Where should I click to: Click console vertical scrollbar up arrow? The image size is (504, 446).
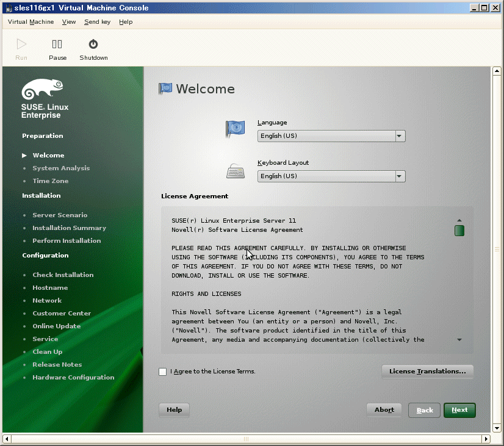497,71
